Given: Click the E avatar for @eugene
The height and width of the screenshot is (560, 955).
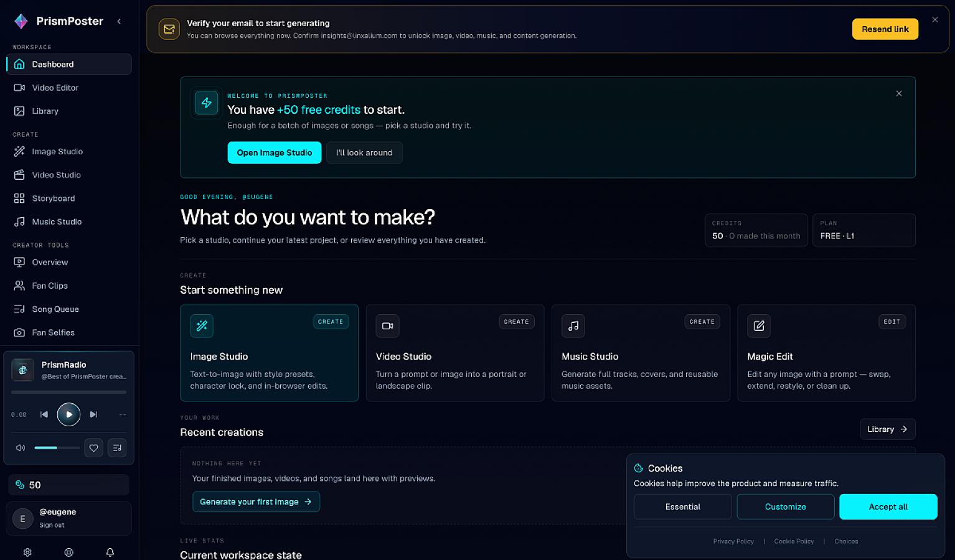Looking at the screenshot, I should [x=23, y=518].
